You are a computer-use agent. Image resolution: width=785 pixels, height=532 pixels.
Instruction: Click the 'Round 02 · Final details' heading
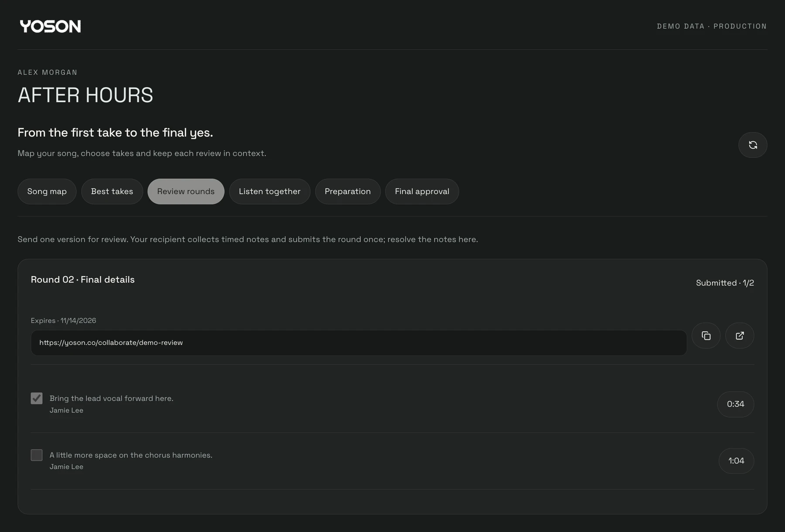pyautogui.click(x=83, y=280)
